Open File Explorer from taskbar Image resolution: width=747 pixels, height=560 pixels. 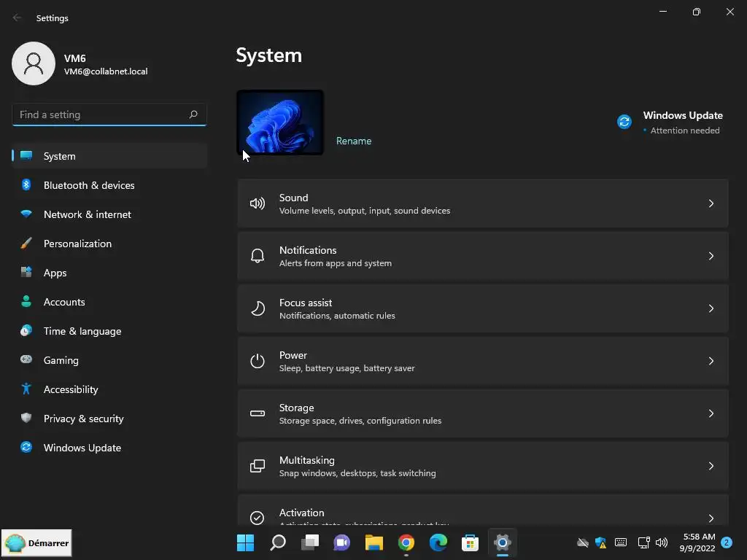374,542
